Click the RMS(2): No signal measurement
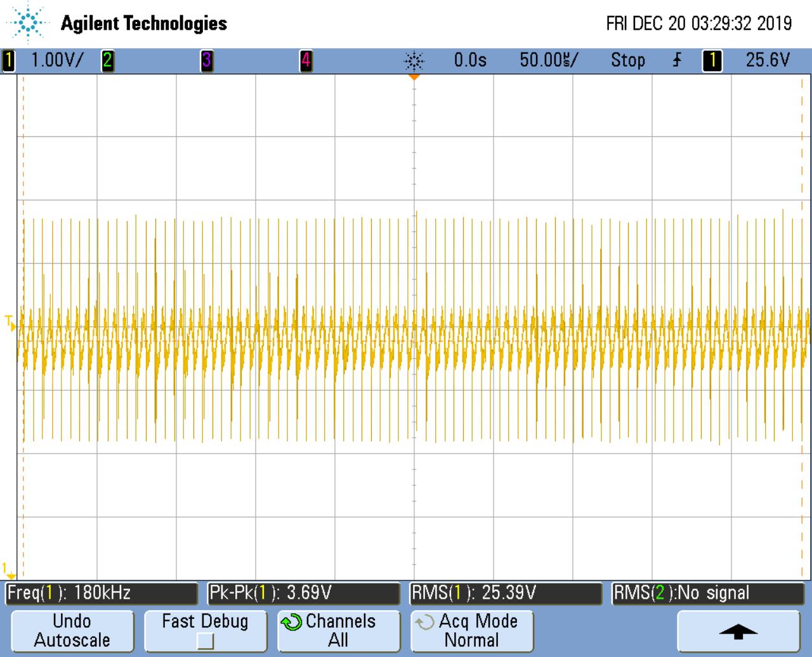Screen dimensions: 812x657 point(709,594)
